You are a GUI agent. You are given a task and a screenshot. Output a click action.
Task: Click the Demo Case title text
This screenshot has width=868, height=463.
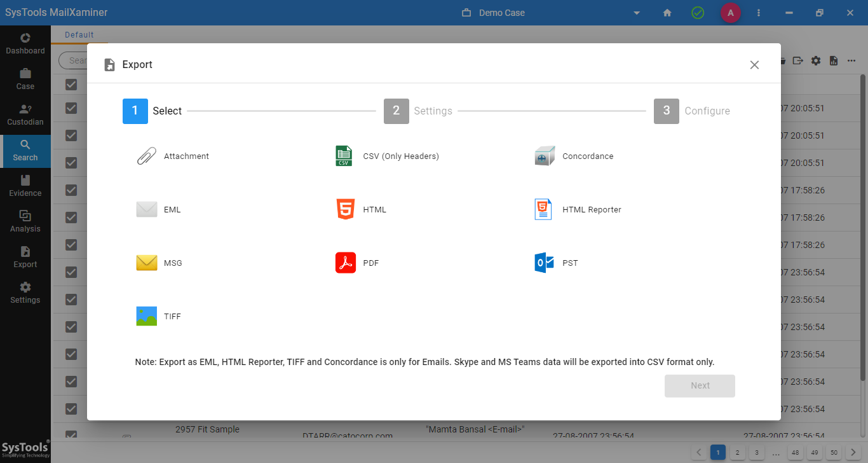pos(502,13)
